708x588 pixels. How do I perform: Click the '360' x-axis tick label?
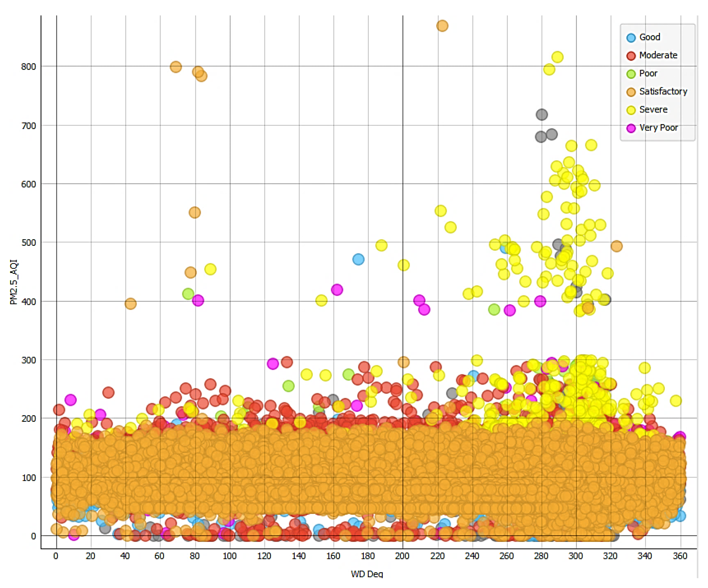(x=680, y=556)
